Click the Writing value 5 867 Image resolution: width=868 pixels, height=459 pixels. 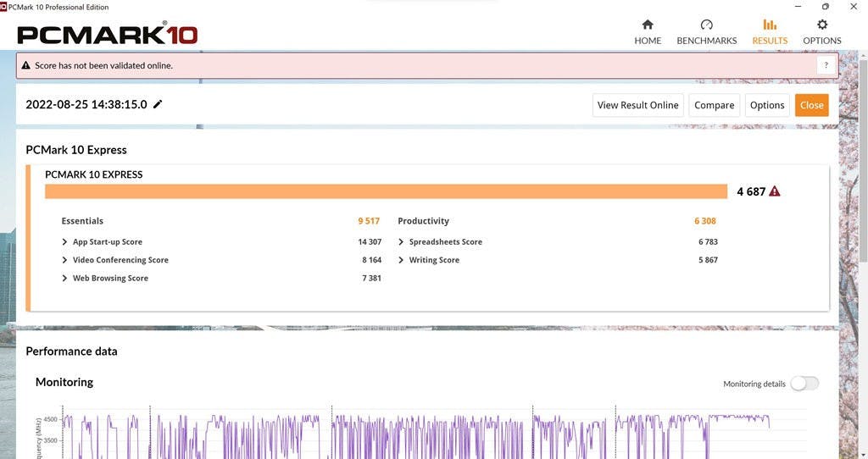pyautogui.click(x=708, y=260)
